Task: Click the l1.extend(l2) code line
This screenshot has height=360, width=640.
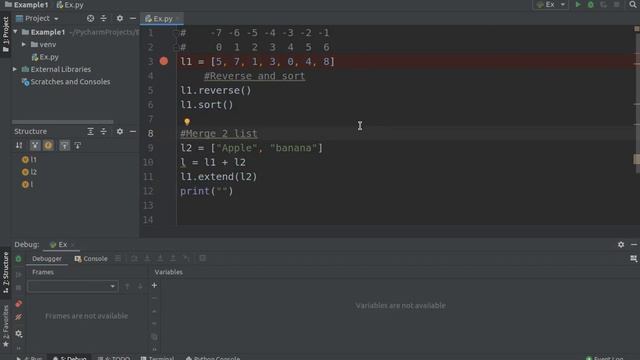Action: pyautogui.click(x=219, y=177)
